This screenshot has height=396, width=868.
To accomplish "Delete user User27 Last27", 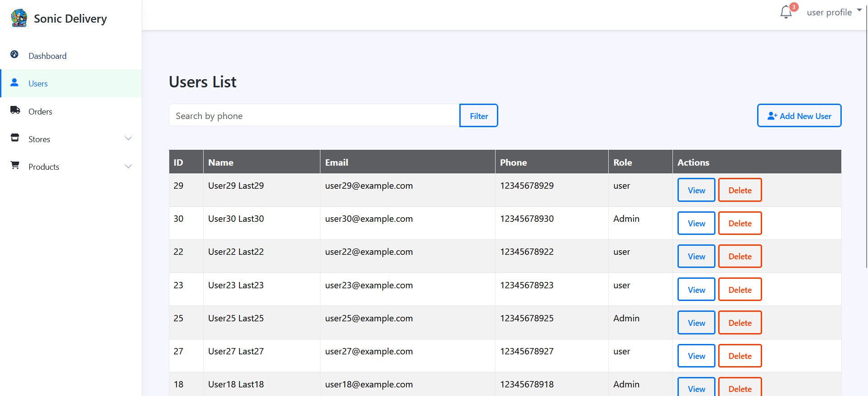I will pyautogui.click(x=740, y=356).
